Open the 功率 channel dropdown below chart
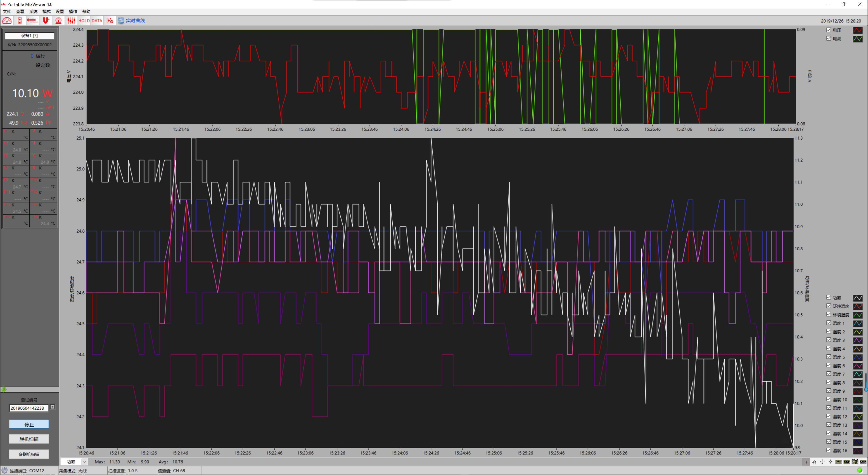Screen dimensions: 868x475 point(84,462)
